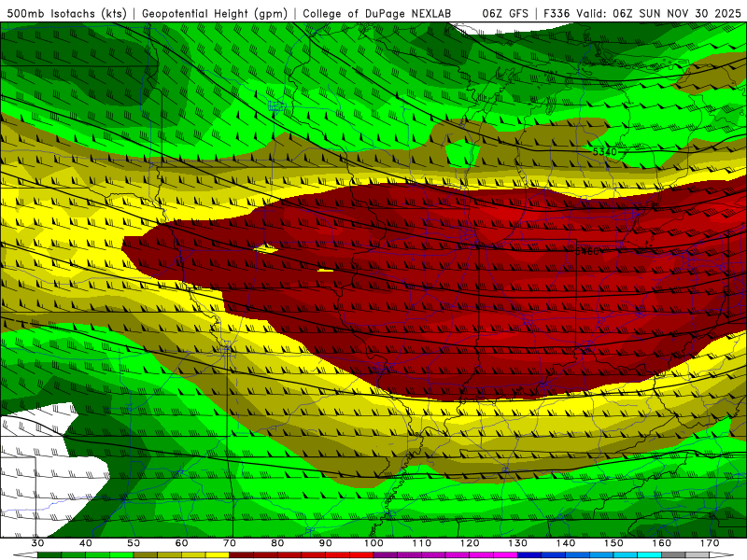The width and height of the screenshot is (747, 560).
Task: Click the dark green swatch below 30
Action: point(49,555)
